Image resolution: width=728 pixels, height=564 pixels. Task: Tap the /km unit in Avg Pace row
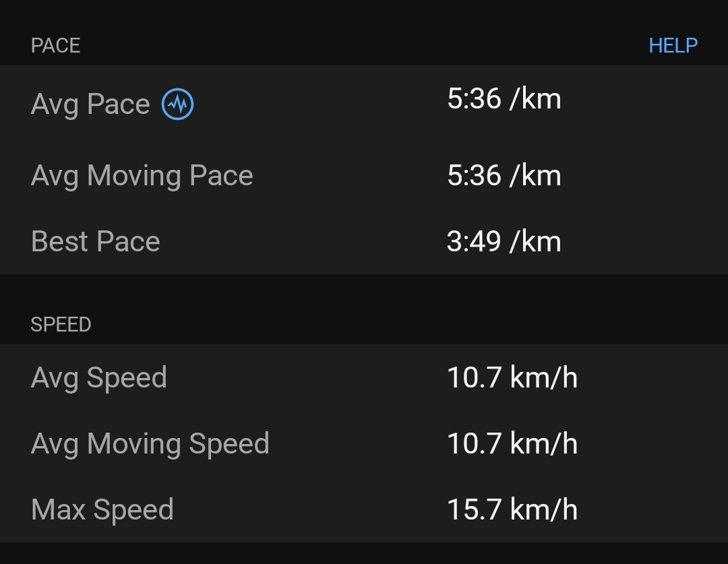click(535, 99)
